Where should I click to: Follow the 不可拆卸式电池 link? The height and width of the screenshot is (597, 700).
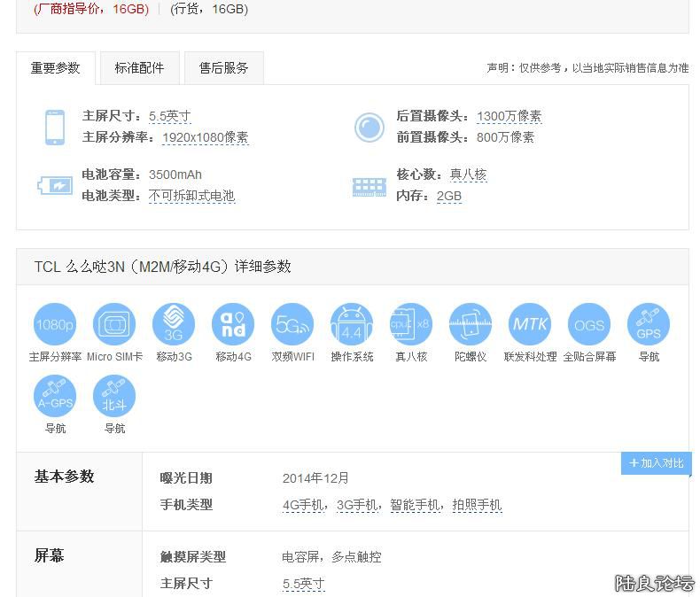click(191, 196)
